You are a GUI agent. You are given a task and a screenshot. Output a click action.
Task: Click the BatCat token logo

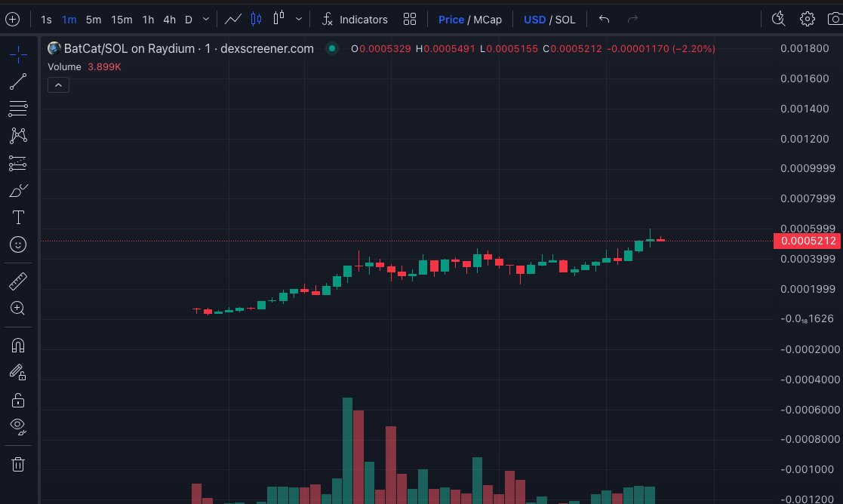54,48
